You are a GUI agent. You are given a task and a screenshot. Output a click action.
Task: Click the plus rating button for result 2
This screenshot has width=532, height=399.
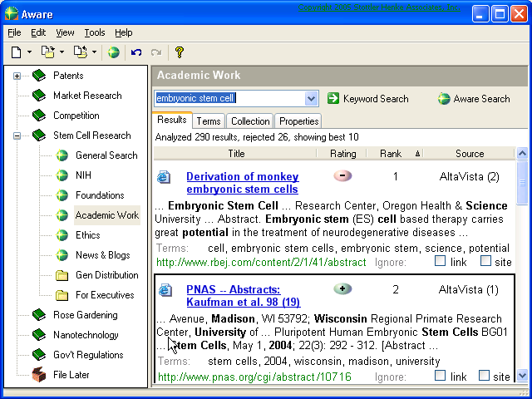click(342, 288)
